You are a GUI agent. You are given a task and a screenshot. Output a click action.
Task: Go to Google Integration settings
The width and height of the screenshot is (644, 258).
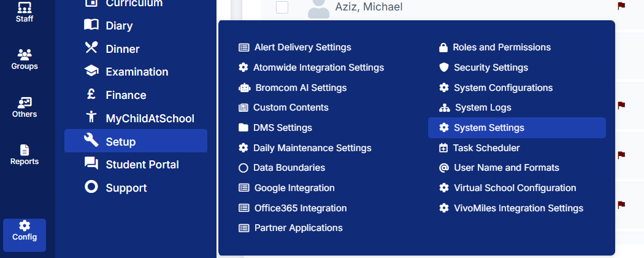pyautogui.click(x=294, y=188)
